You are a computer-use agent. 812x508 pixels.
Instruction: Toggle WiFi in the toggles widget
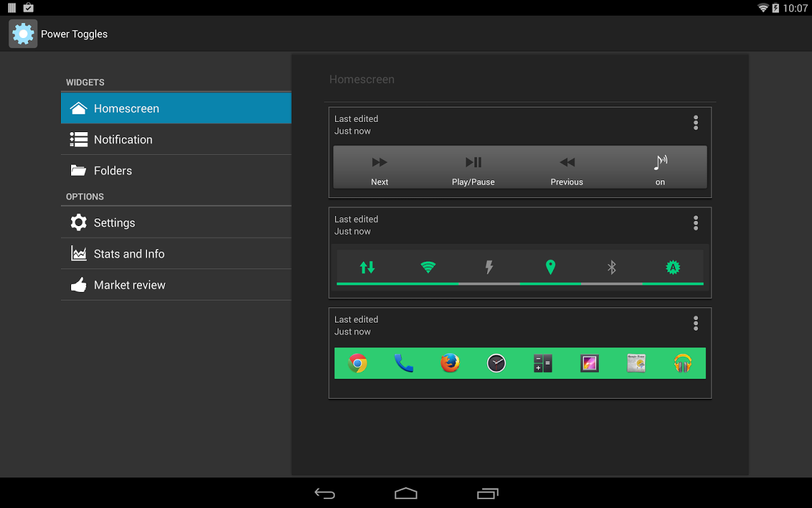coord(428,268)
